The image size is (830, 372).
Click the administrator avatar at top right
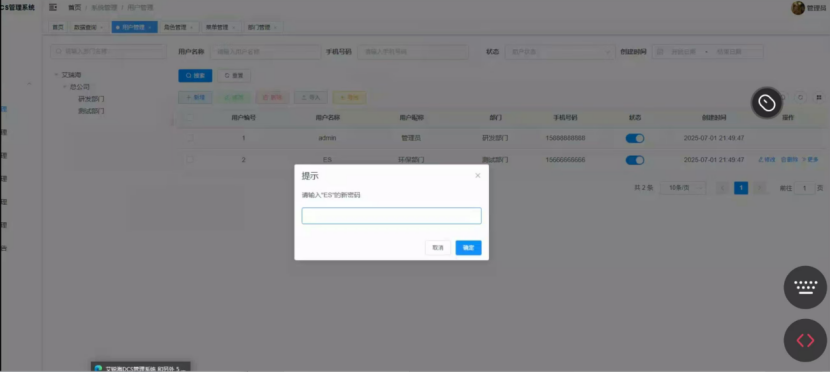pos(798,8)
